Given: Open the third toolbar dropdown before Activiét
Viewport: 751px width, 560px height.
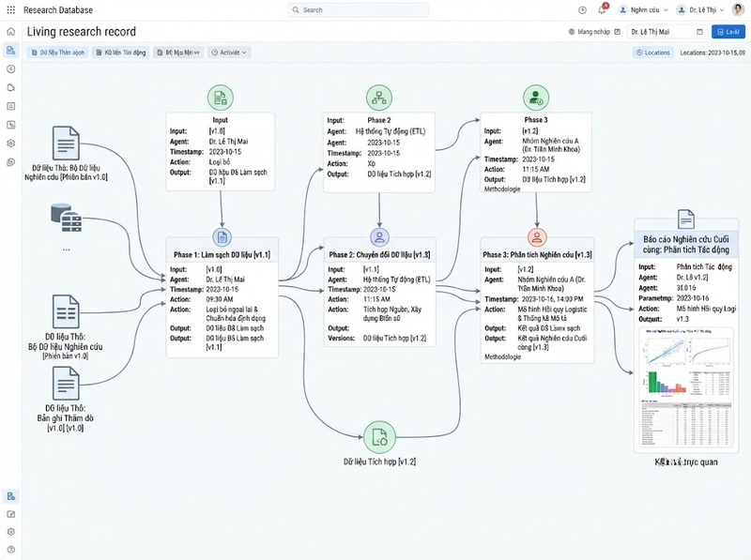Looking at the screenshot, I should 178,53.
